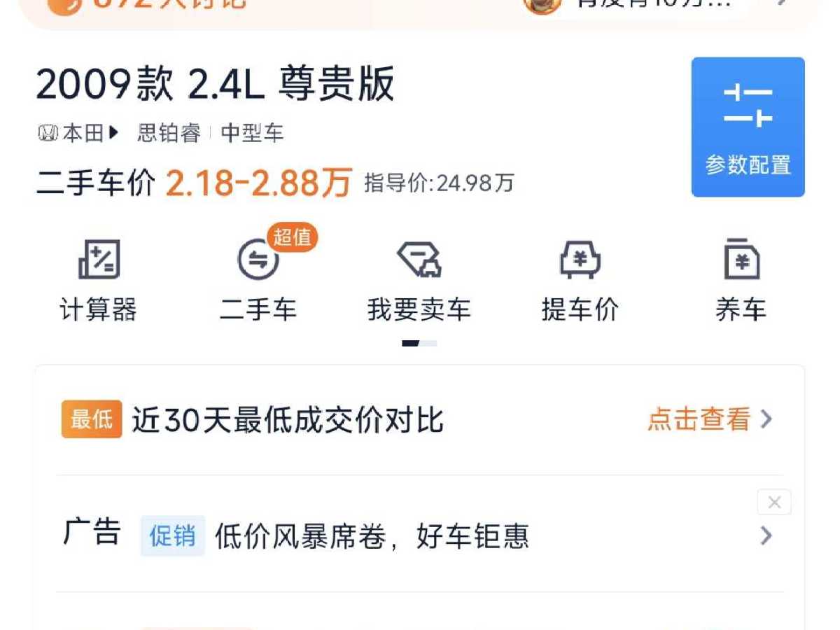This screenshot has width=840, height=630.
Task: Tap the user avatar in discussion banner
Action: [542, 4]
